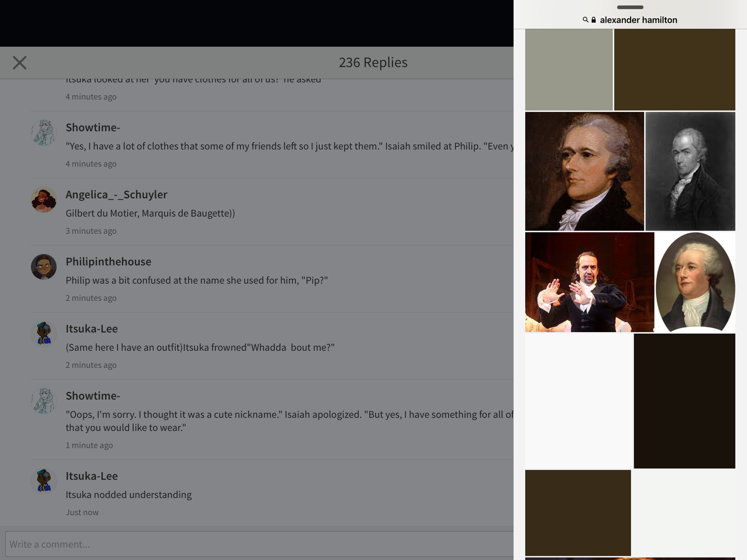Select comment 'Philip was a bit confused'
This screenshot has height=560, width=747.
coord(197,280)
